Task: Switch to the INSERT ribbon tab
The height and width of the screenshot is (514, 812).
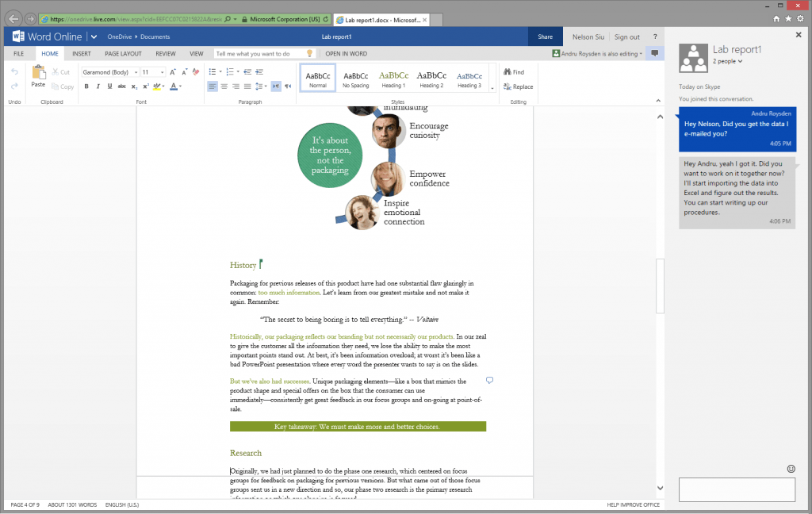Action: tap(81, 54)
